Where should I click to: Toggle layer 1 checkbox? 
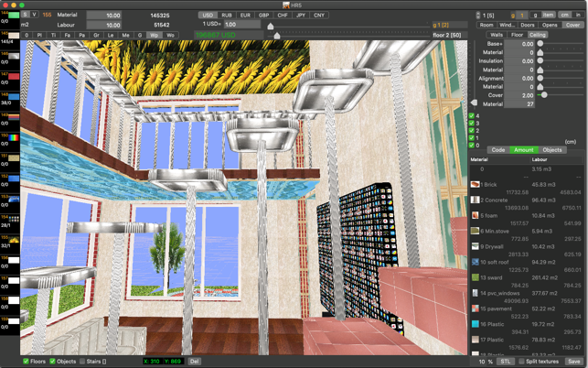pos(472,138)
